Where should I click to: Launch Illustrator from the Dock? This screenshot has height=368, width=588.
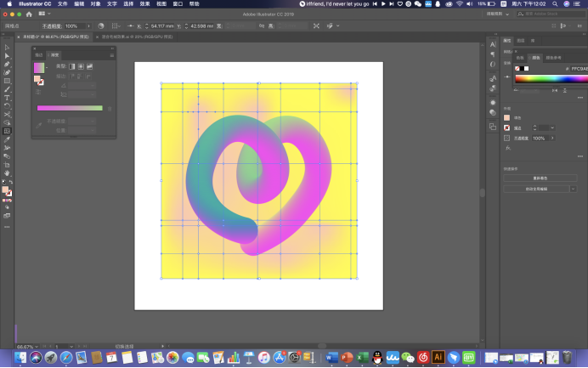[438, 358]
